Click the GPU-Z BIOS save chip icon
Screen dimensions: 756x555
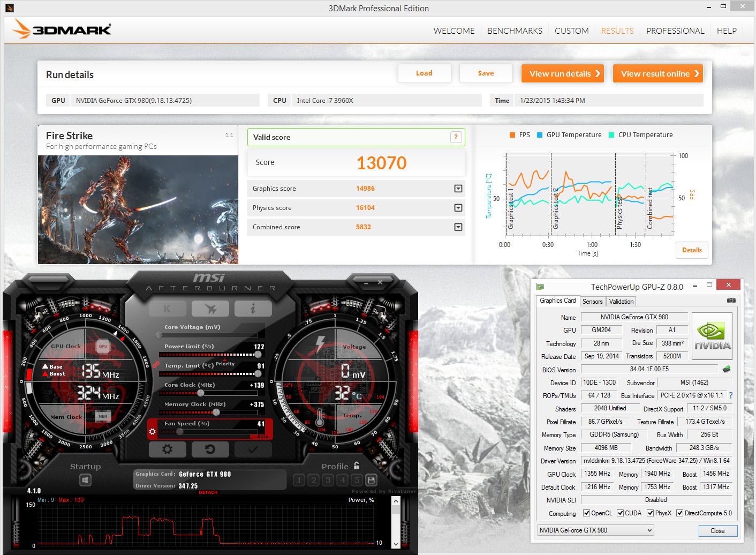pyautogui.click(x=727, y=369)
